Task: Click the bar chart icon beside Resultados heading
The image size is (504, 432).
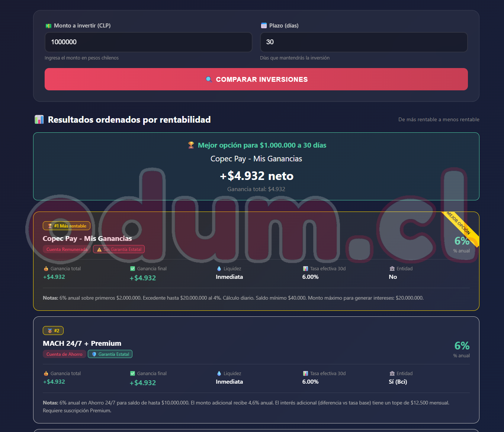Action: [39, 119]
